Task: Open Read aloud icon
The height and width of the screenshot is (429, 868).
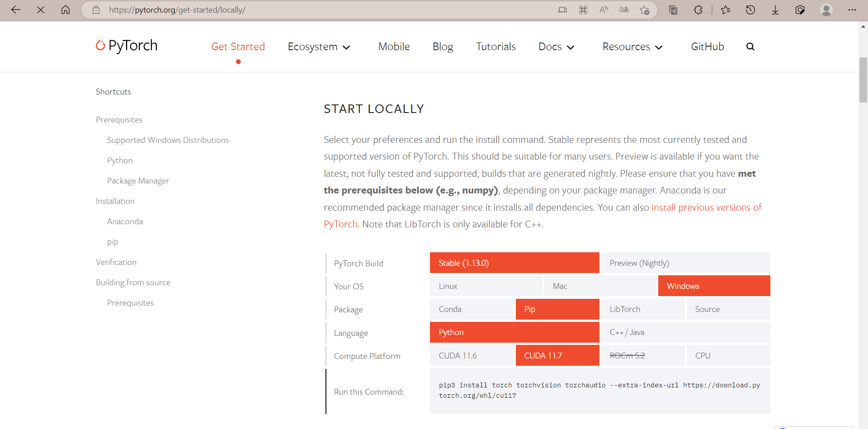Action: [604, 9]
